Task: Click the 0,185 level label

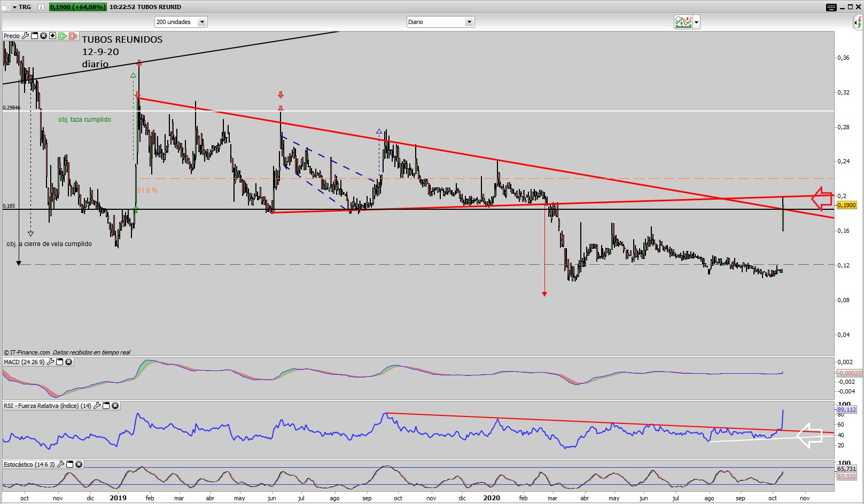Action: (9, 206)
